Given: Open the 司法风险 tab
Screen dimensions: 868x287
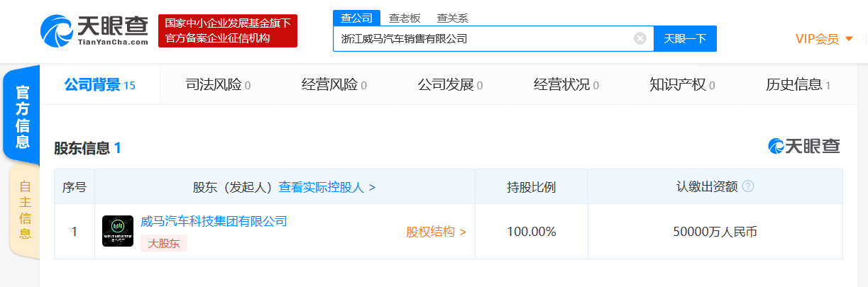Looking at the screenshot, I should point(218,85).
